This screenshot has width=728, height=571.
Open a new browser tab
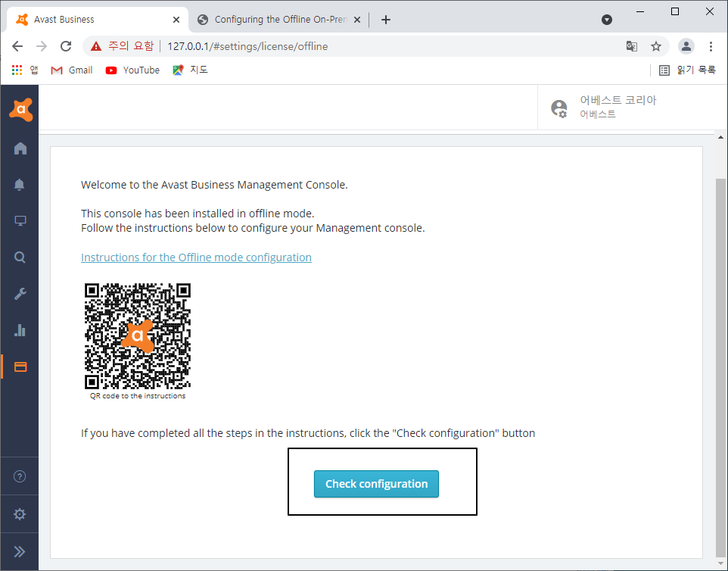pos(385,20)
